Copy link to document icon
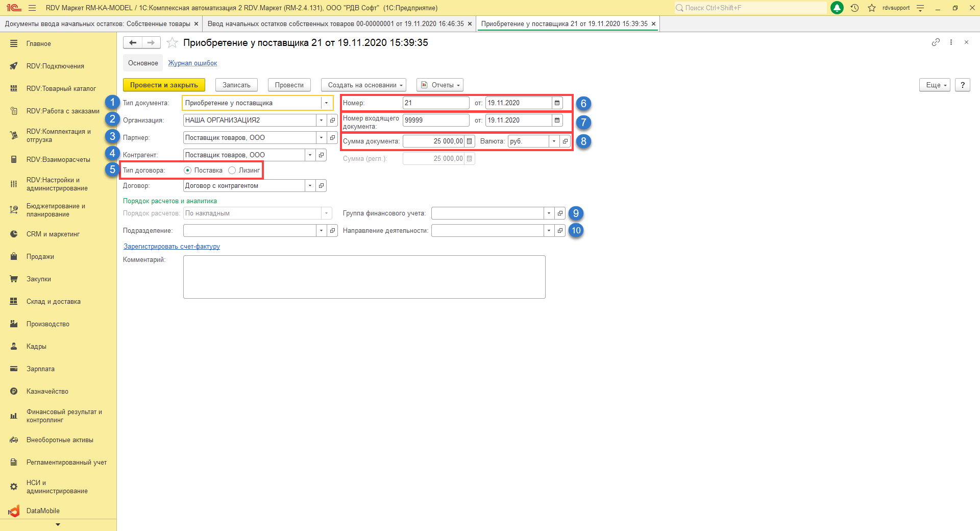Screen dimensions: 980x531 click(936, 42)
